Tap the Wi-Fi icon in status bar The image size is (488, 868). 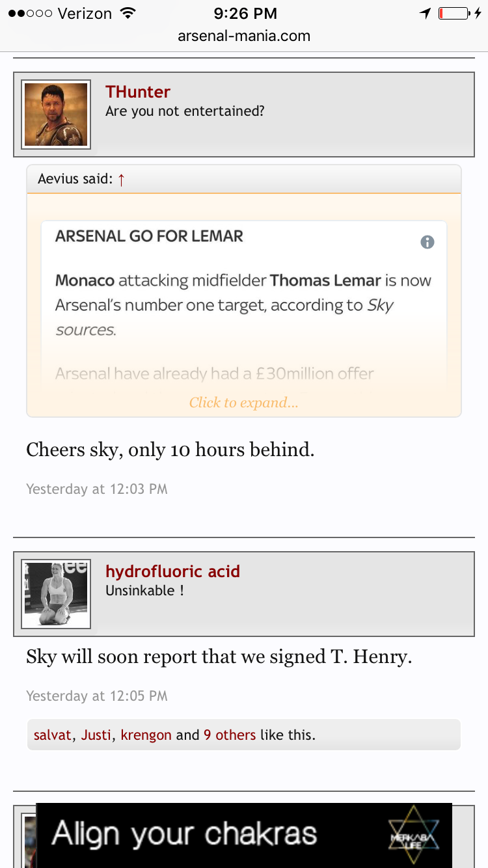click(x=128, y=13)
